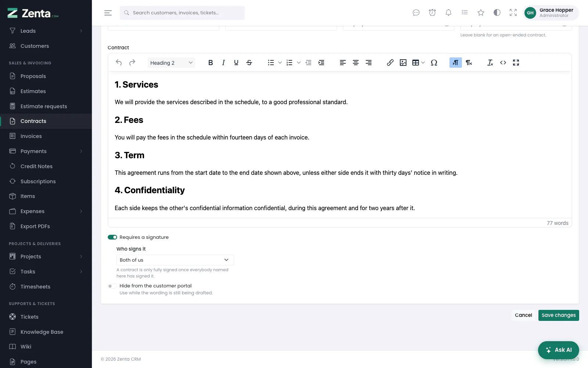Insert a numbered list
This screenshot has width=588, height=368.
pyautogui.click(x=290, y=63)
